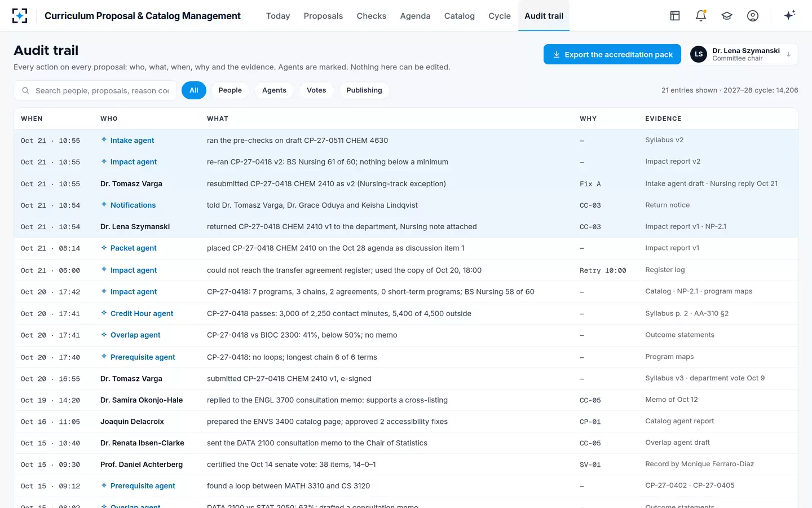Click the sparkle icon beside Notifications

pyautogui.click(x=104, y=205)
